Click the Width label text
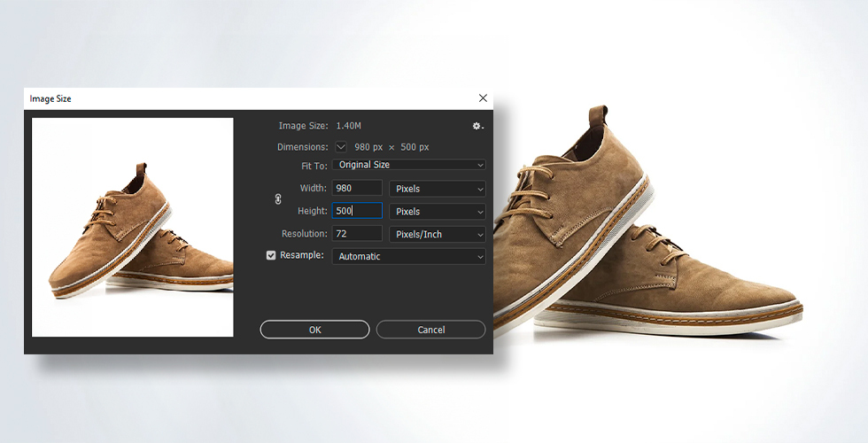Image resolution: width=868 pixels, height=443 pixels. pyautogui.click(x=313, y=188)
